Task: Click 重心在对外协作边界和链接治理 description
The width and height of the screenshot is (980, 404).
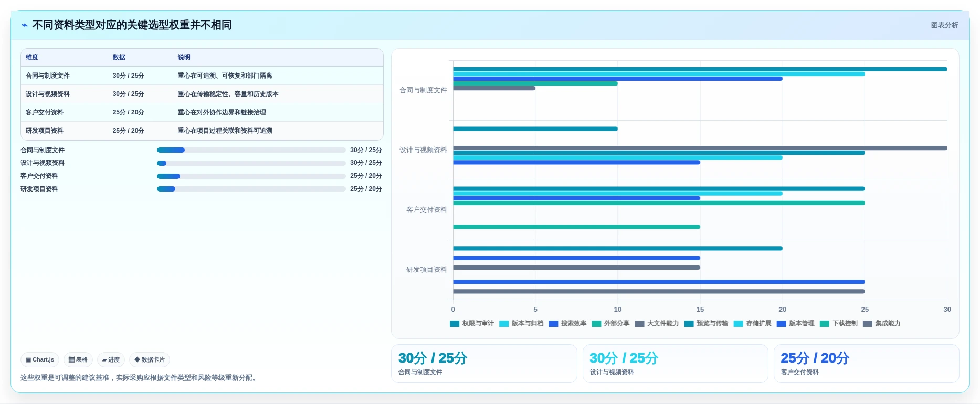Action: click(222, 112)
